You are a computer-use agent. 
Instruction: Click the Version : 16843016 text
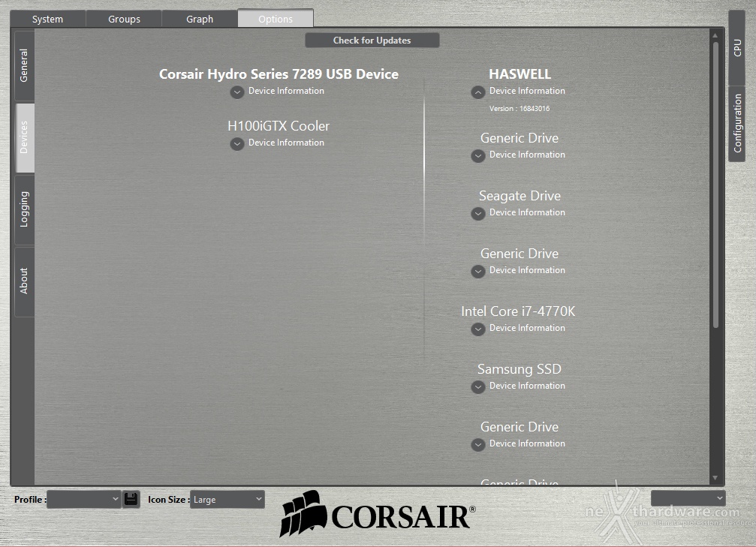click(520, 109)
